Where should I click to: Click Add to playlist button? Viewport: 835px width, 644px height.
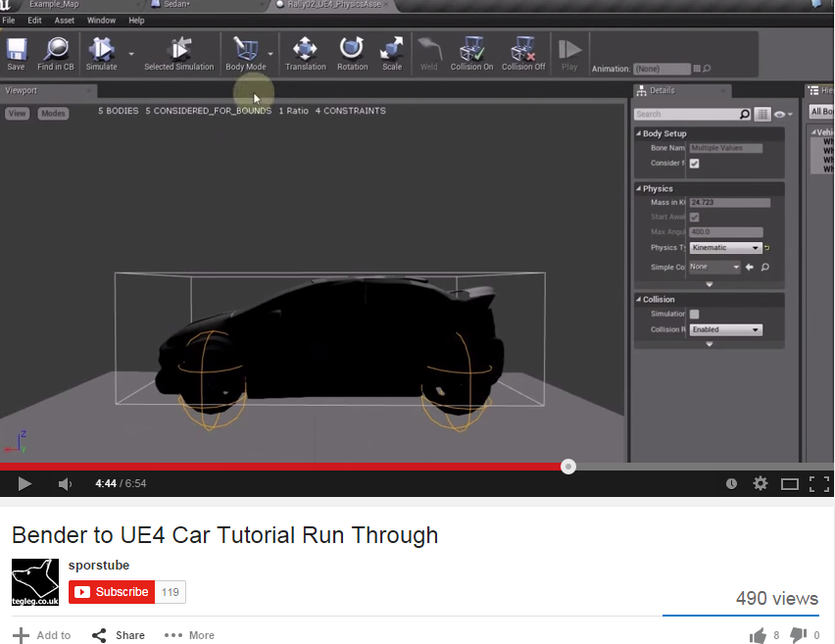pyautogui.click(x=41, y=635)
